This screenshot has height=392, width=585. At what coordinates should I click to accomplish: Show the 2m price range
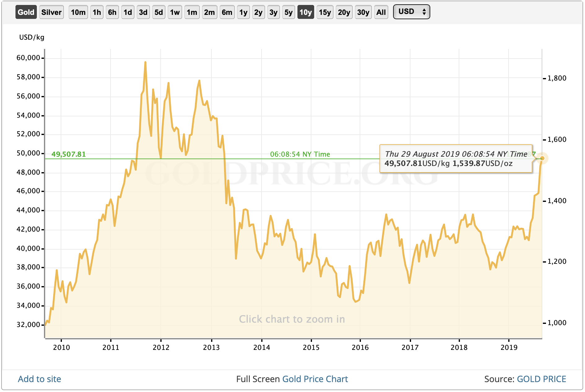(x=210, y=12)
